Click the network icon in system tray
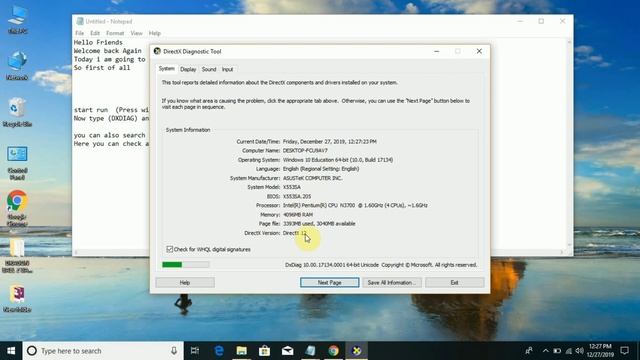This screenshot has height=360, width=640. pos(569,351)
